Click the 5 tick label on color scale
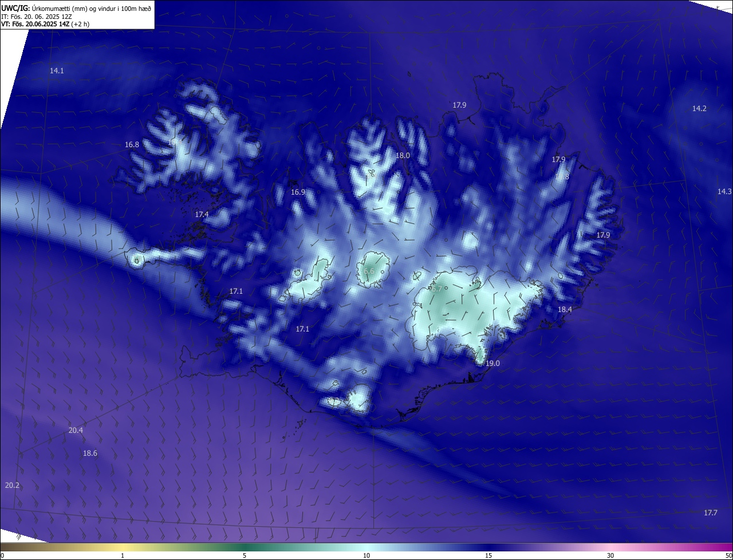The width and height of the screenshot is (733, 560). (245, 556)
